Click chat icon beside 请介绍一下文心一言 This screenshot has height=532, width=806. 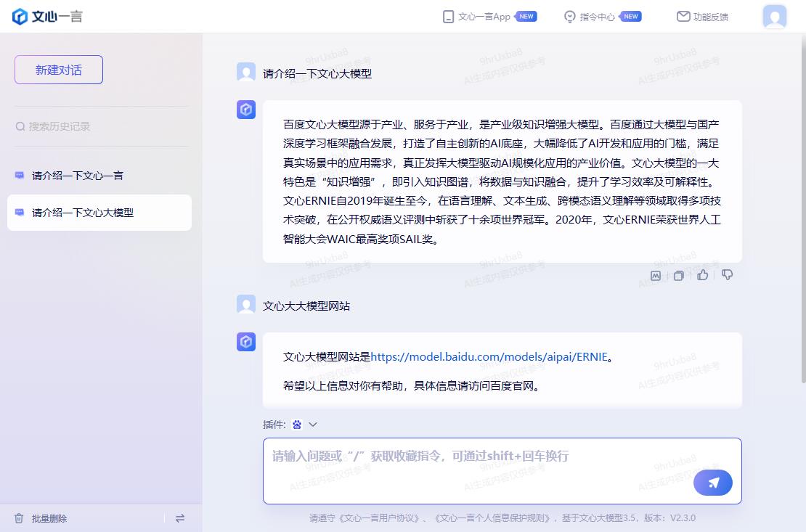click(x=20, y=176)
